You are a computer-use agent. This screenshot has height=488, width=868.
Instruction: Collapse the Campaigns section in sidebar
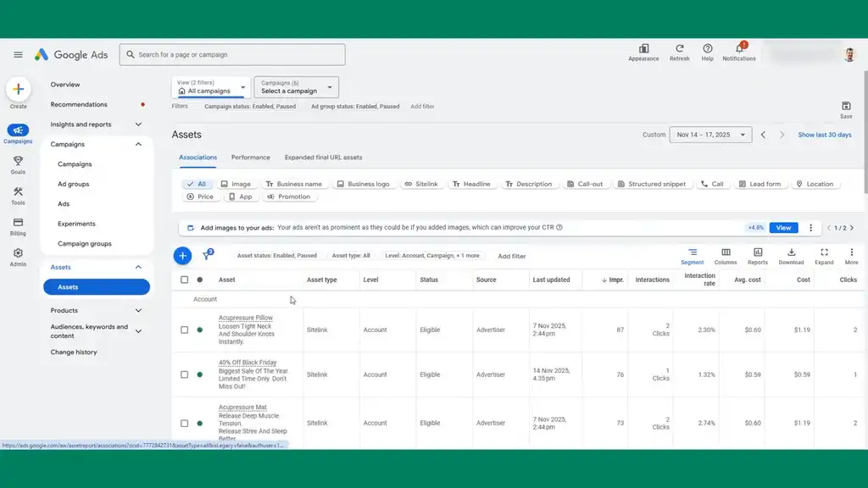pyautogui.click(x=138, y=144)
